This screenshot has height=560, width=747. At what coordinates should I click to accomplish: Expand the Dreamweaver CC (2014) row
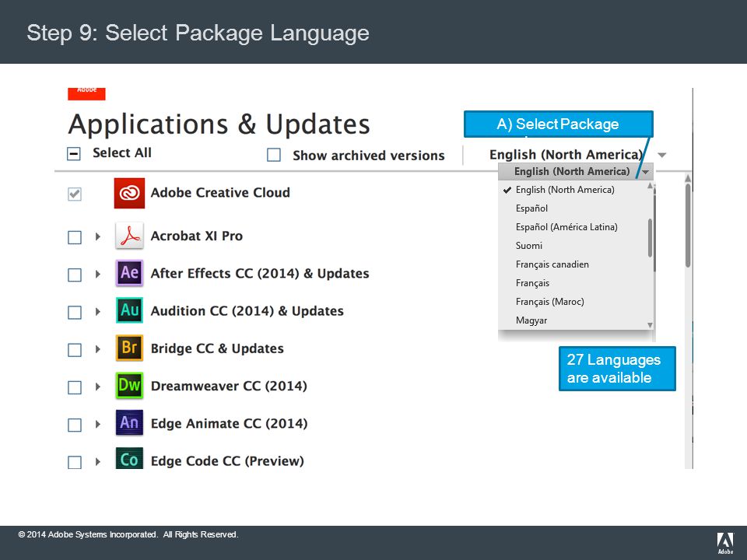[98, 387]
